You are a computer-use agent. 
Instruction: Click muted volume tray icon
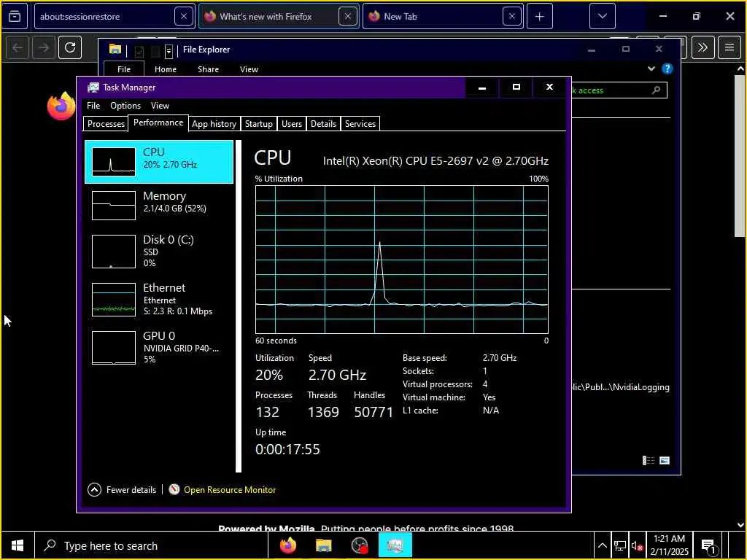[x=637, y=545]
